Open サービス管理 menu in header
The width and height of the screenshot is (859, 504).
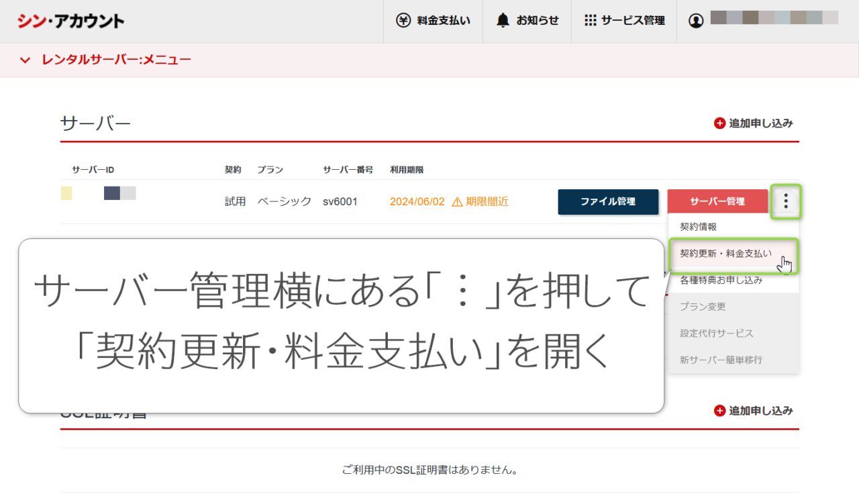(x=624, y=21)
